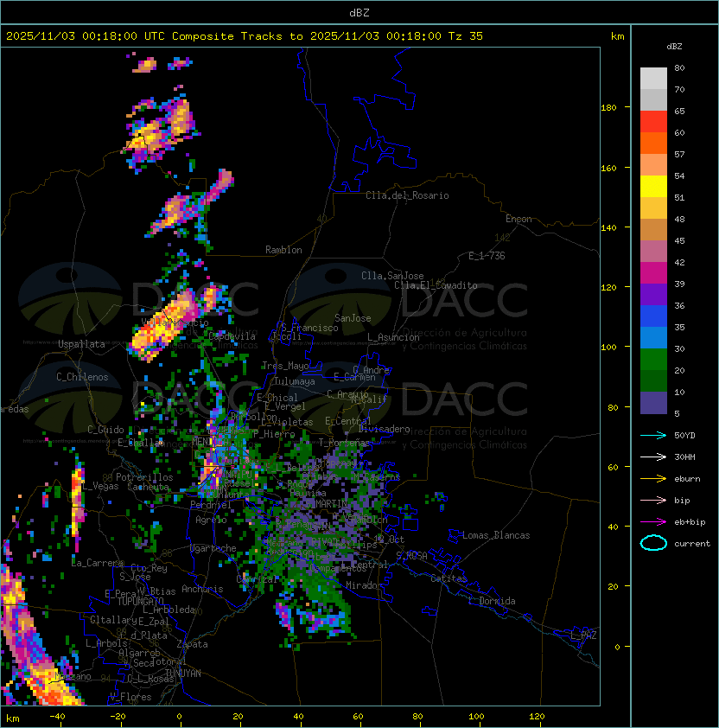Click the 'Lomas_Blancas' map label
719x728 pixels.
[496, 535]
